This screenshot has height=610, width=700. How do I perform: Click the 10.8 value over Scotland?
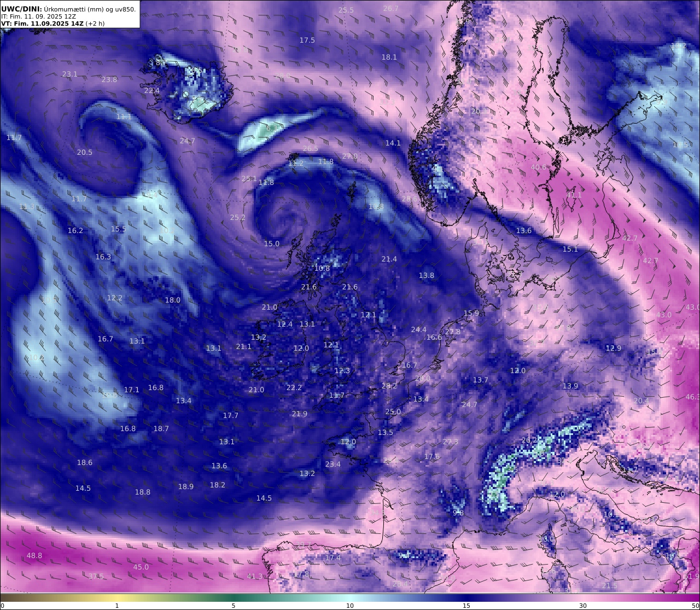pyautogui.click(x=322, y=269)
